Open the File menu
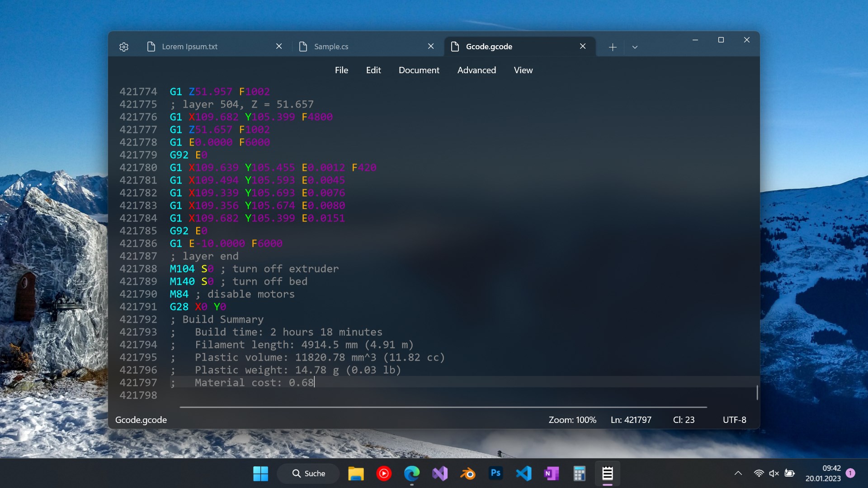The image size is (868, 488). 341,70
